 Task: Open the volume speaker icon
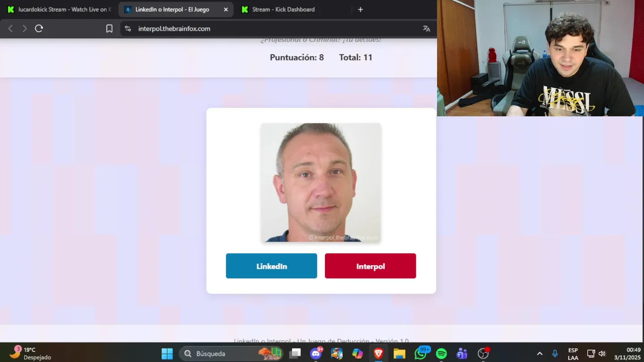602,353
